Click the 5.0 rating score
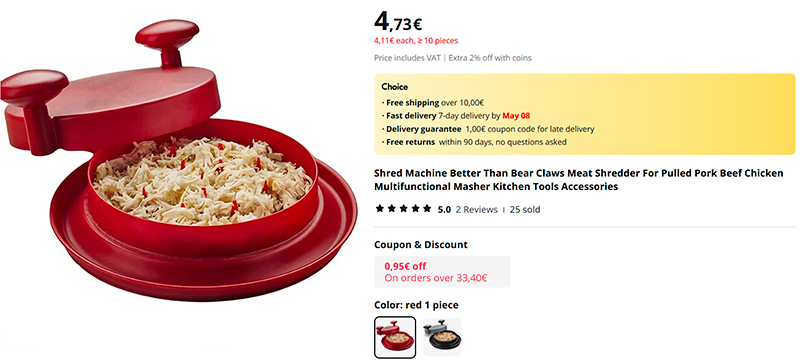This screenshot has height=364, width=800. coord(444,209)
